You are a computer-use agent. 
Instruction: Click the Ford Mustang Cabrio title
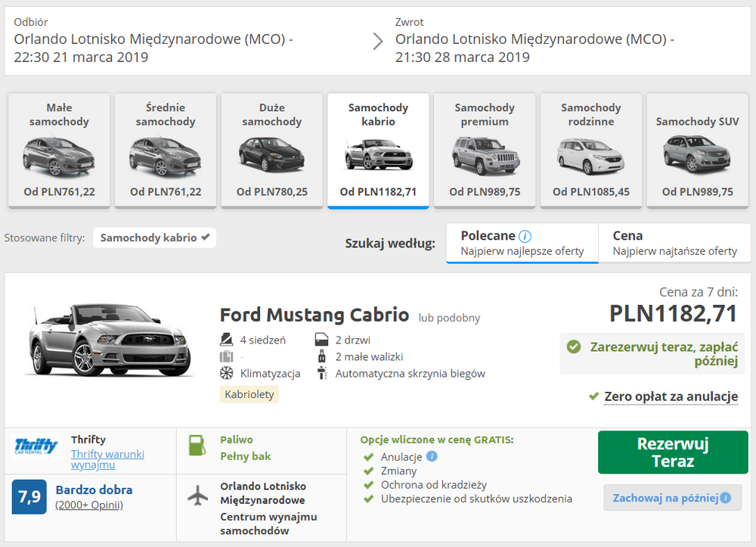[x=314, y=315]
